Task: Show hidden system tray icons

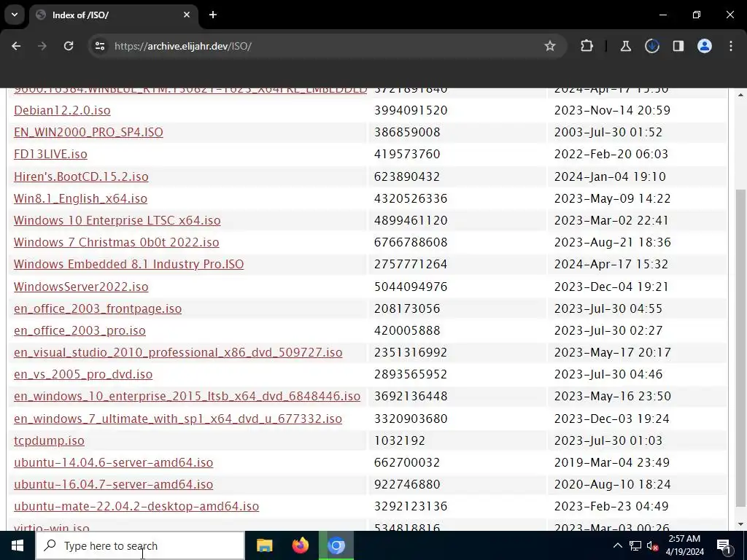Action: (x=617, y=545)
